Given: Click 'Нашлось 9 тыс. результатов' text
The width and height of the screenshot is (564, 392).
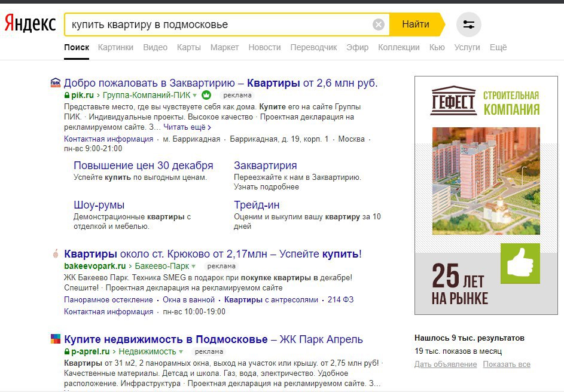Looking at the screenshot, I should [x=470, y=338].
